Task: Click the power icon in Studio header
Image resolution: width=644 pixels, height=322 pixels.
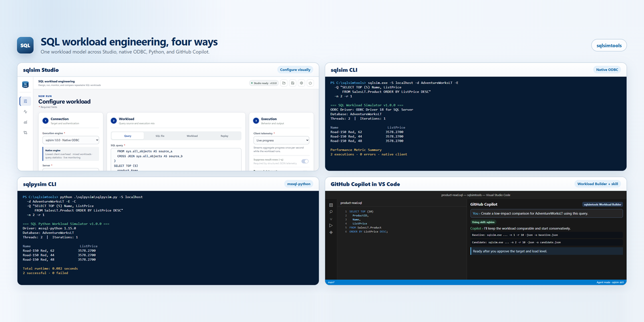Action: 310,83
